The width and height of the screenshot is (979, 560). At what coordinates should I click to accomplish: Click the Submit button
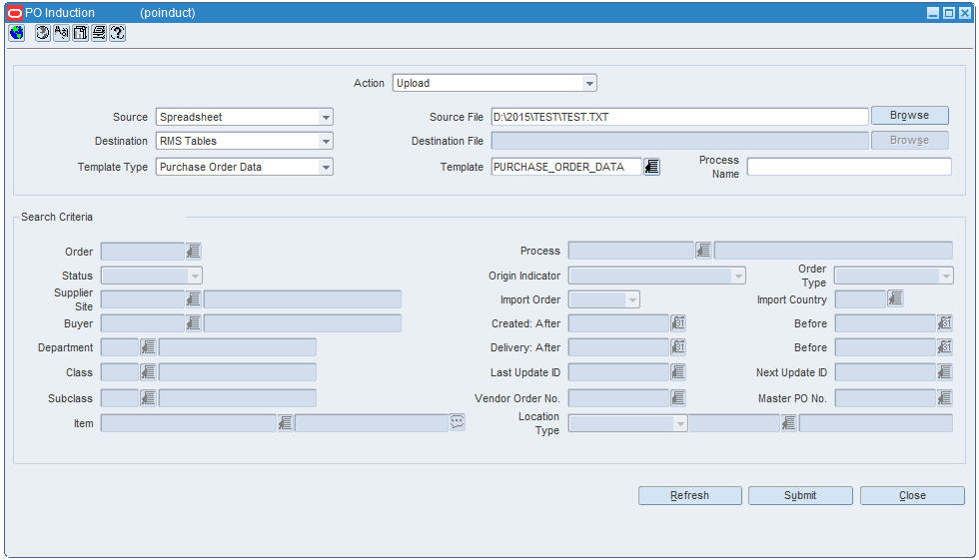tap(800, 495)
